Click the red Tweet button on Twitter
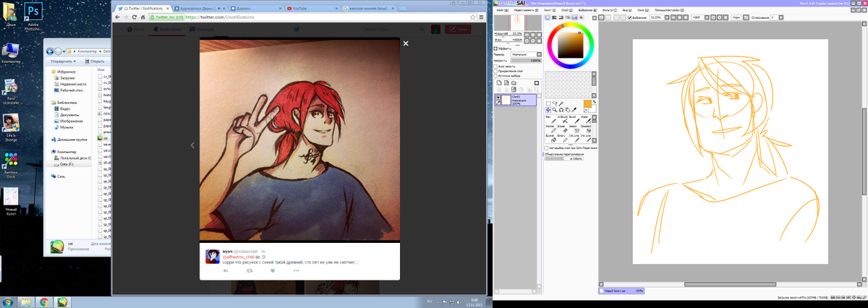The height and width of the screenshot is (308, 868). click(458, 30)
